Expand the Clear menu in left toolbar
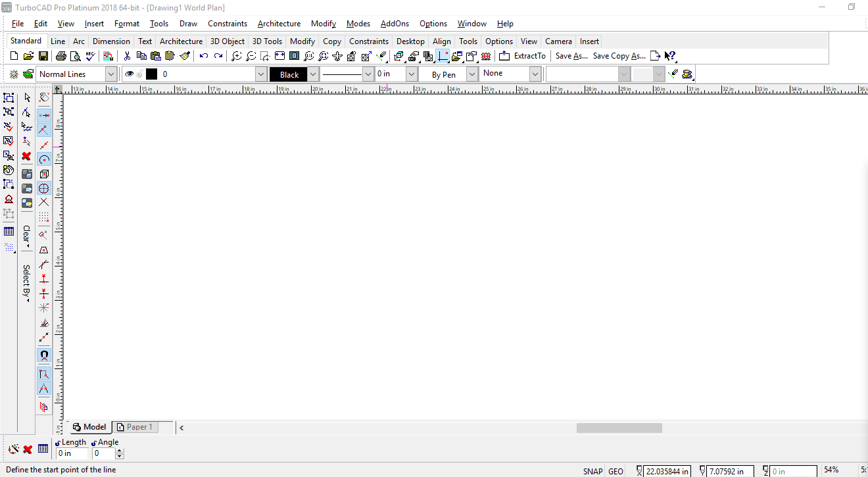This screenshot has width=868, height=477. pyautogui.click(x=26, y=236)
